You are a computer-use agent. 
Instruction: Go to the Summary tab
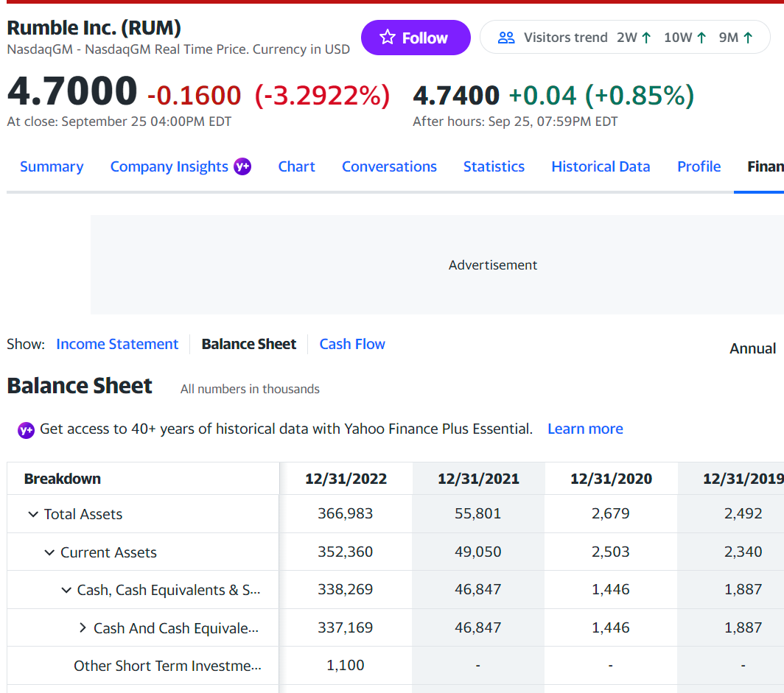coord(52,166)
